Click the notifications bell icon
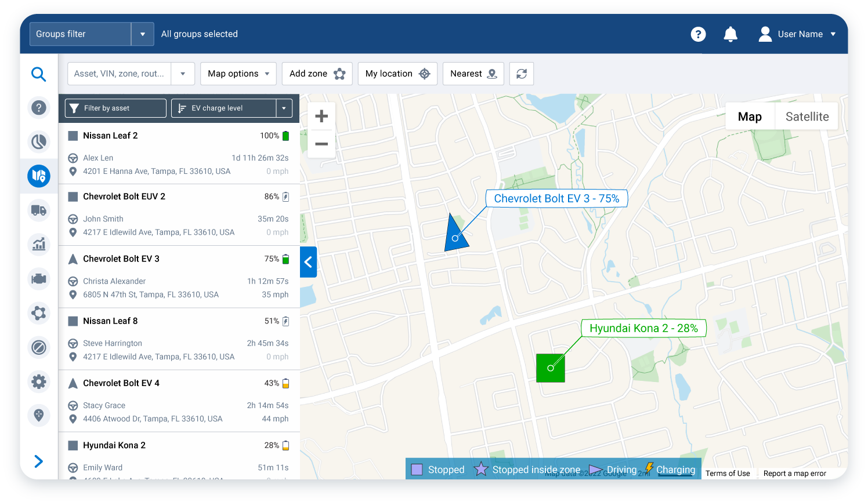 730,34
